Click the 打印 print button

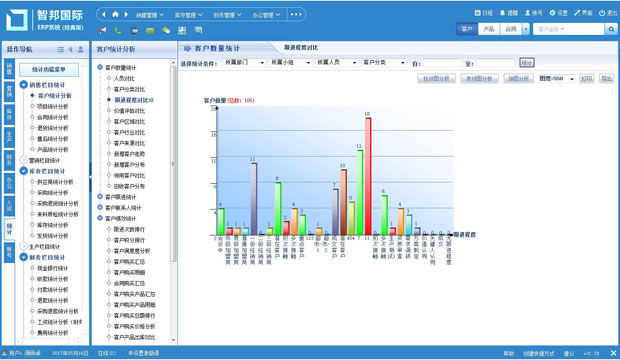pyautogui.click(x=587, y=79)
